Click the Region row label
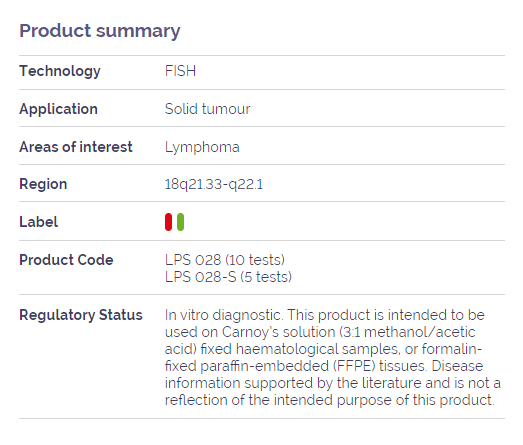Screen dimensions: 523x445 (x=43, y=184)
